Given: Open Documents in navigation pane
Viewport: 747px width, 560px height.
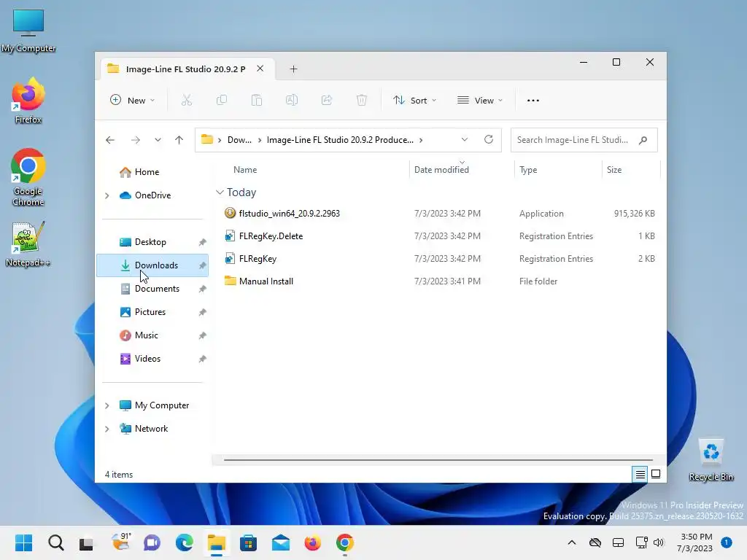Looking at the screenshot, I should point(152,289).
